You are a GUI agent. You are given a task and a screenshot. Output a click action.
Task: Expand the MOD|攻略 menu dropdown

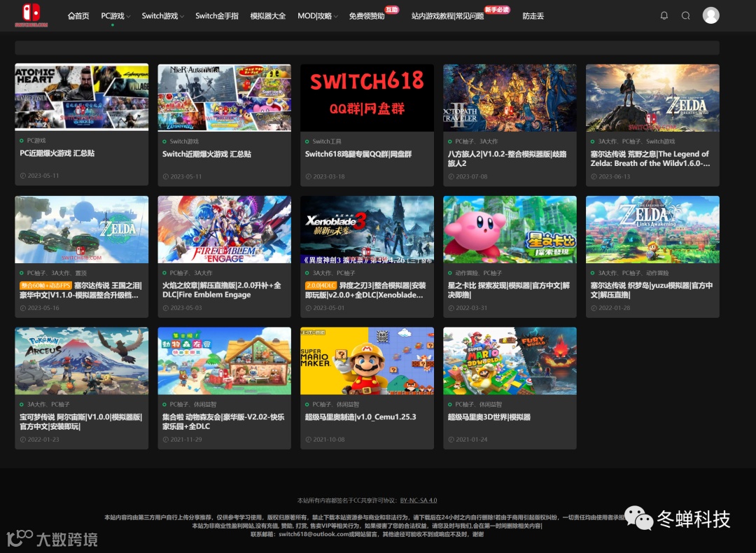coord(317,16)
